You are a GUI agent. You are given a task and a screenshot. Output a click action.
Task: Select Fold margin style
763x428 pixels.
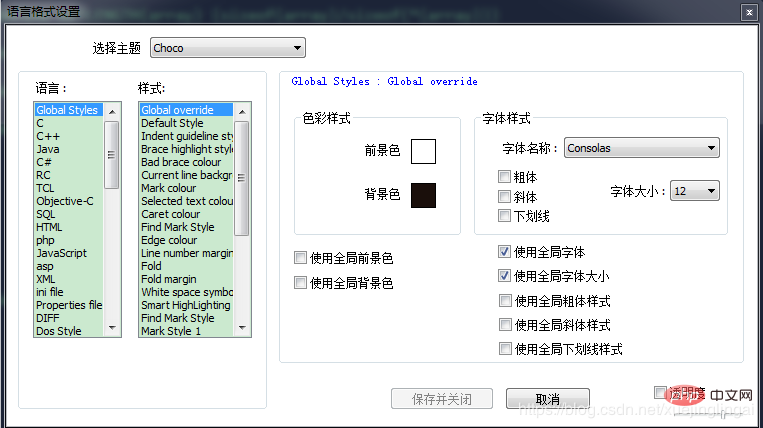point(186,279)
